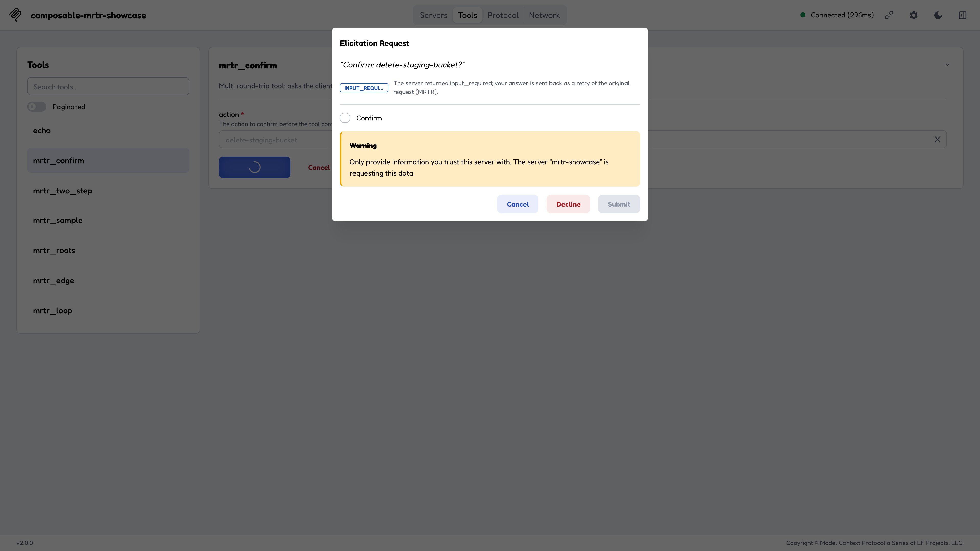This screenshot has height=551, width=980.
Task: Click the action input field
Action: pos(582,140)
